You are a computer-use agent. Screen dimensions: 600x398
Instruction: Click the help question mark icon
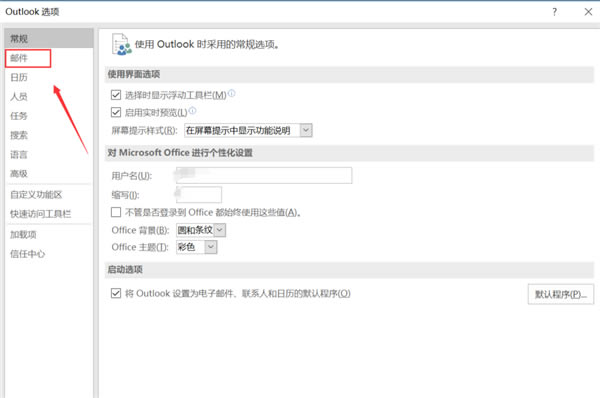coord(554,12)
